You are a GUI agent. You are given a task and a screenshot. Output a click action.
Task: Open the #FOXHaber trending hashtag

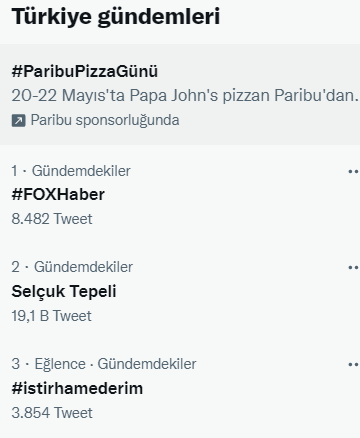tap(58, 194)
